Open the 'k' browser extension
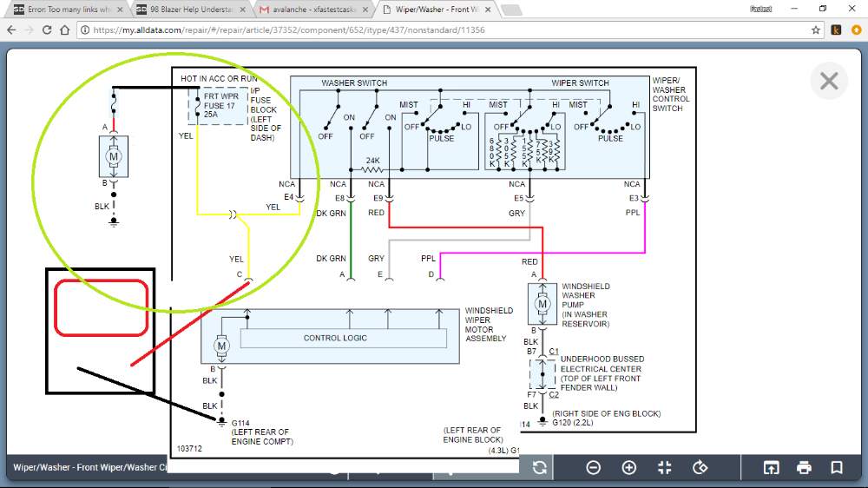The image size is (868, 488). (837, 30)
